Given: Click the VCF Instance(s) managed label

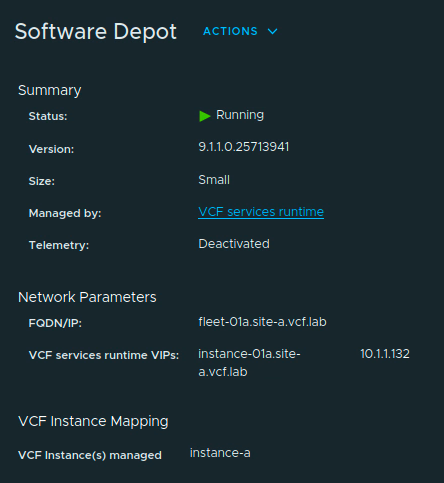Looking at the screenshot, I should 90,455.
